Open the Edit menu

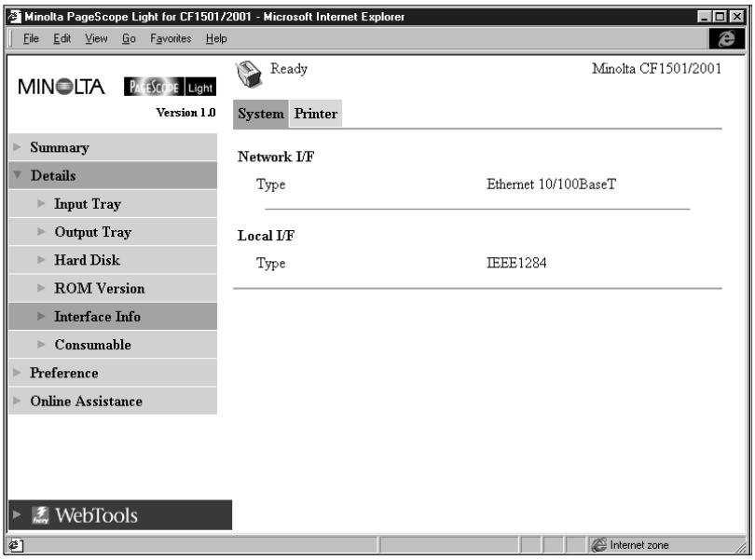click(x=62, y=38)
